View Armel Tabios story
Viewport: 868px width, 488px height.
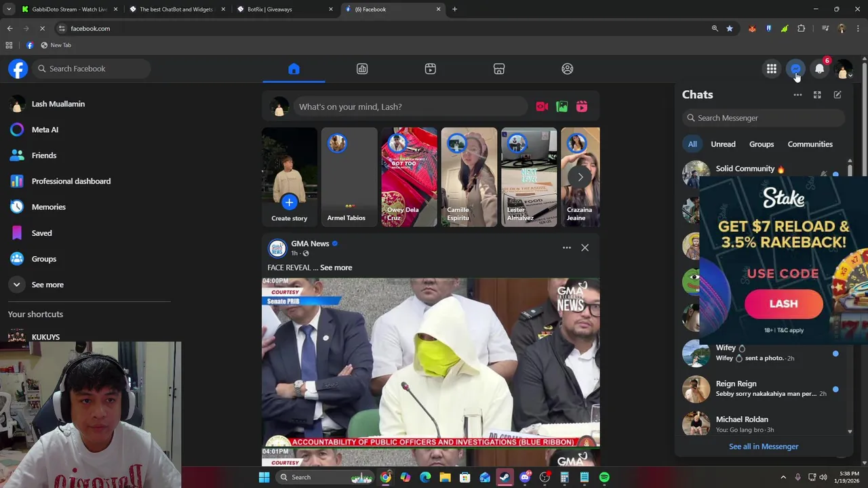pyautogui.click(x=349, y=177)
